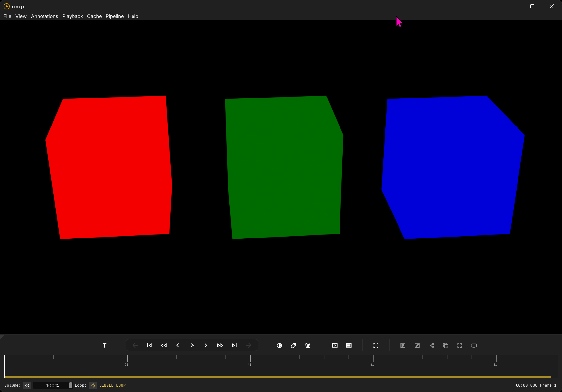The width and height of the screenshot is (562, 392).
Task: Mute audio with the speaker button
Action: pos(27,385)
